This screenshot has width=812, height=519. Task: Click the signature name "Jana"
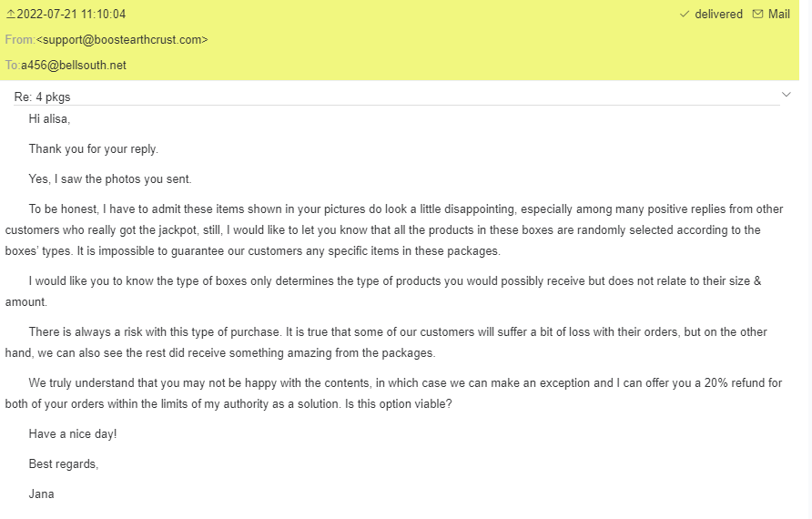pos(41,494)
